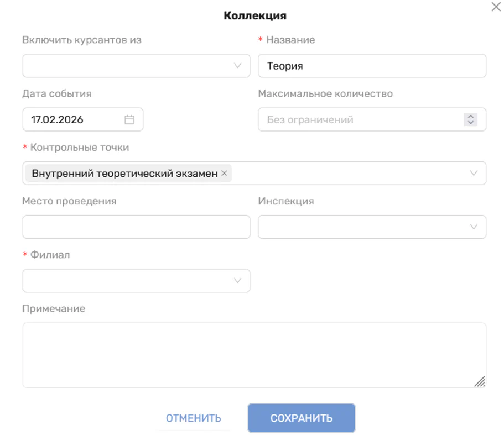Click the dropdown chevron of Контрольные точки
Viewport: 504px width, 441px height.
click(474, 173)
